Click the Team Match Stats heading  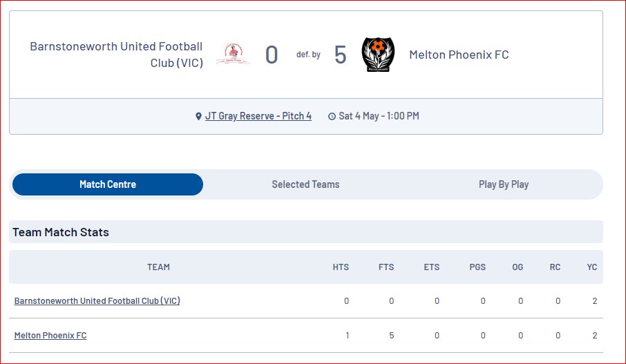pyautogui.click(x=61, y=232)
